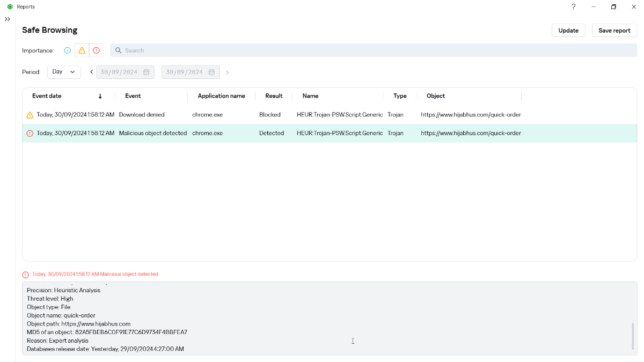Expand the sidebar with double chevron icon

point(8,19)
